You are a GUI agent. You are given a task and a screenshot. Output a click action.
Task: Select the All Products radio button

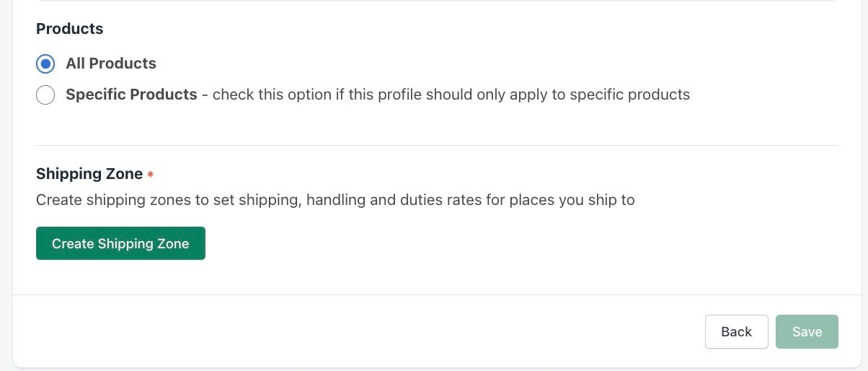coord(45,64)
